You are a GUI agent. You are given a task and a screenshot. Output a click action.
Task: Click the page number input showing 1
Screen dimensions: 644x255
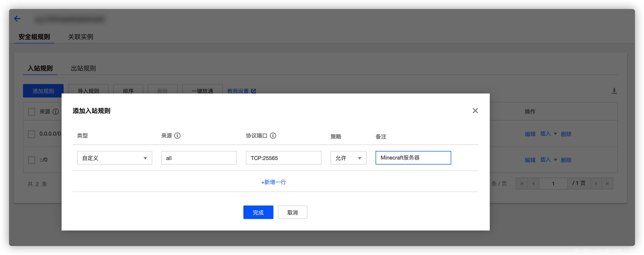coord(553,183)
